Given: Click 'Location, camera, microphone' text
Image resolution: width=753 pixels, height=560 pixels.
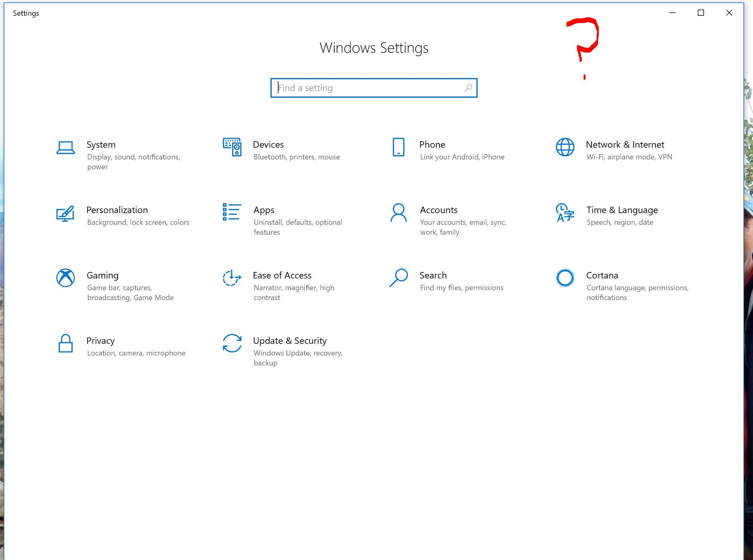Looking at the screenshot, I should tap(136, 353).
